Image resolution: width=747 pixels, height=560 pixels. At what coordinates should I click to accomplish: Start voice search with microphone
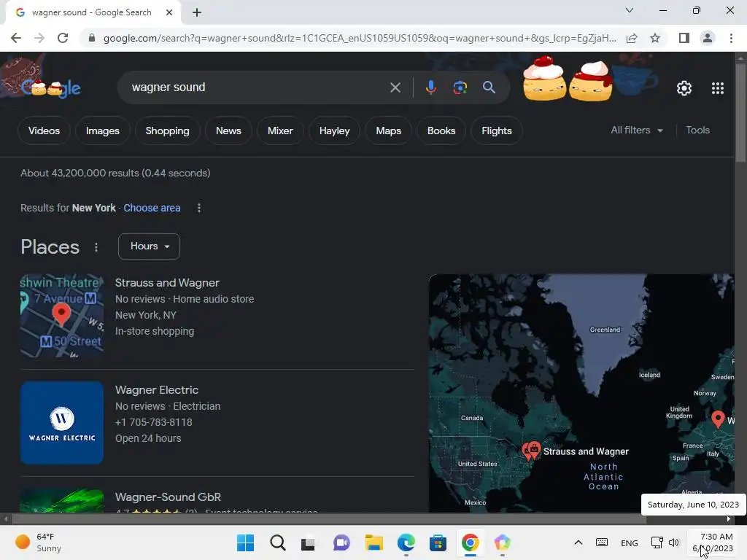pyautogui.click(x=430, y=87)
